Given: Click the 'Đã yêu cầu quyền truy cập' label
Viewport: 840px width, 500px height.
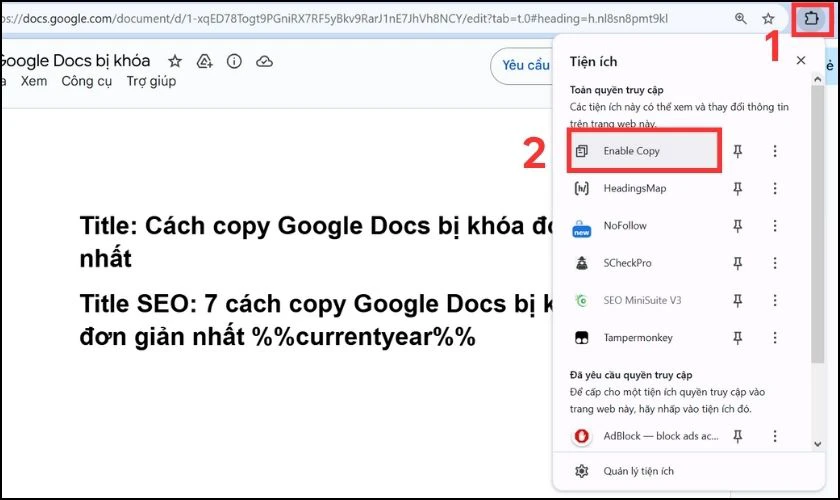Looking at the screenshot, I should (x=631, y=375).
